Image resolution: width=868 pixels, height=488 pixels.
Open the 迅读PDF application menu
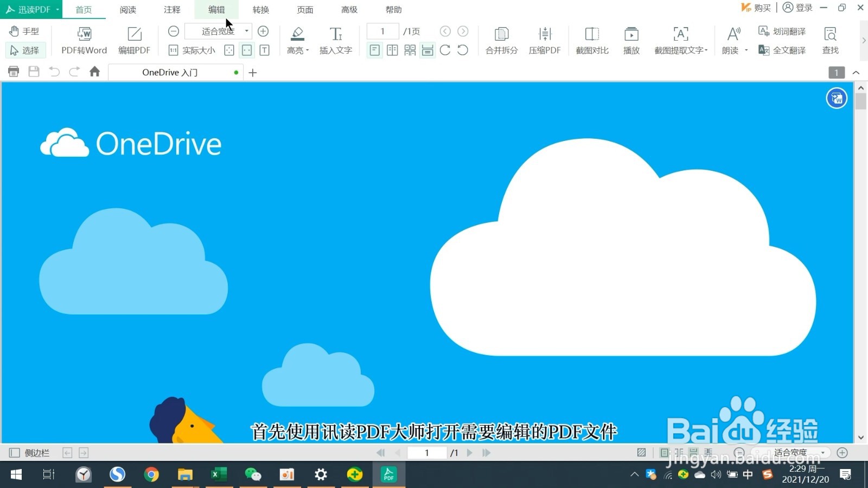click(x=31, y=9)
